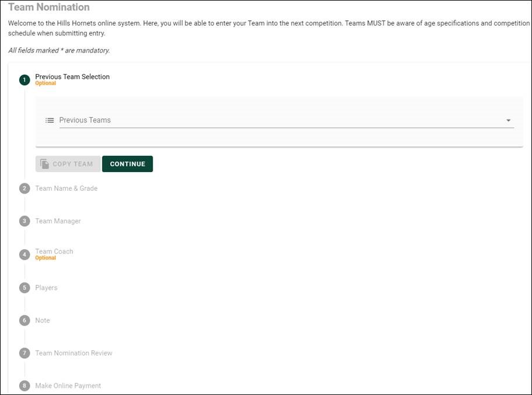Click the list icon beside Previous Teams
Viewport: 532px width, 395px height.
pos(50,120)
